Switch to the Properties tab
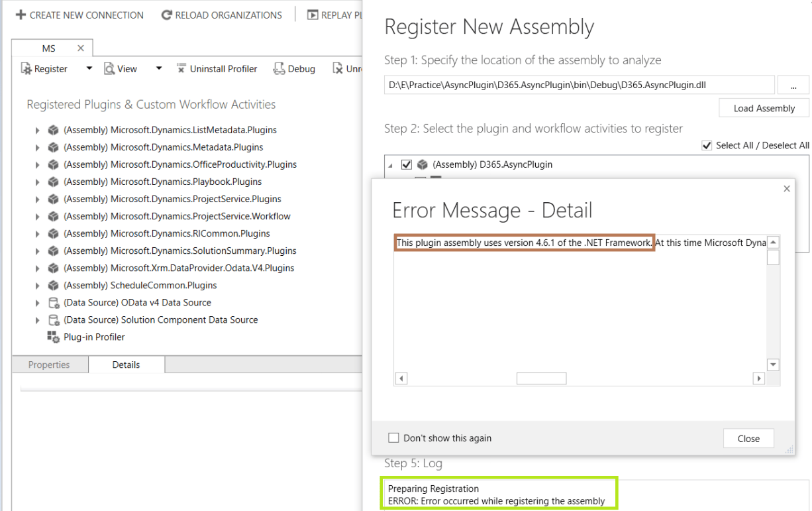The height and width of the screenshot is (511, 812). 49,365
